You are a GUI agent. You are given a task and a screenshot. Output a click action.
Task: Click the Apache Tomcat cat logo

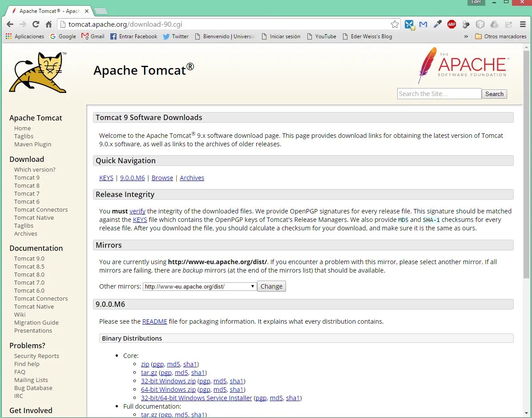(x=38, y=72)
